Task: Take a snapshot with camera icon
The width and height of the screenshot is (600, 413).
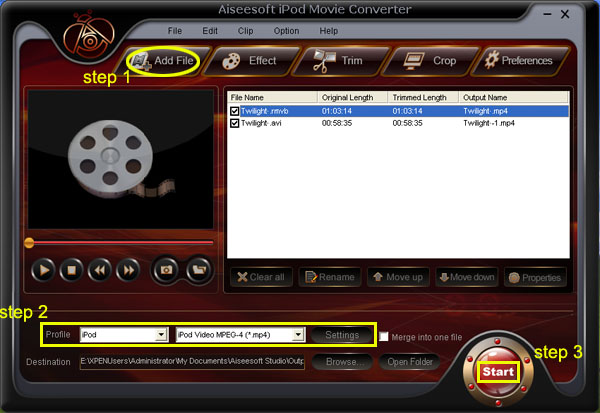Action: coord(166,269)
